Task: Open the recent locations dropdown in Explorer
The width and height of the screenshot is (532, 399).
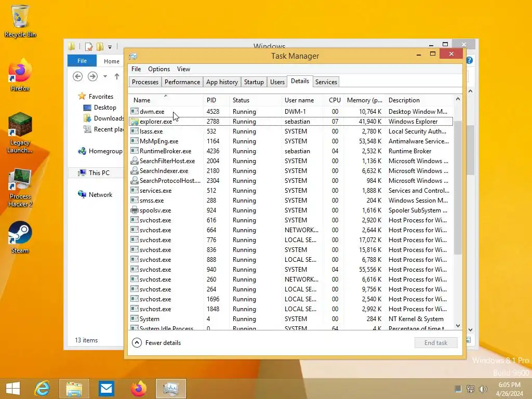Action: pos(105,76)
